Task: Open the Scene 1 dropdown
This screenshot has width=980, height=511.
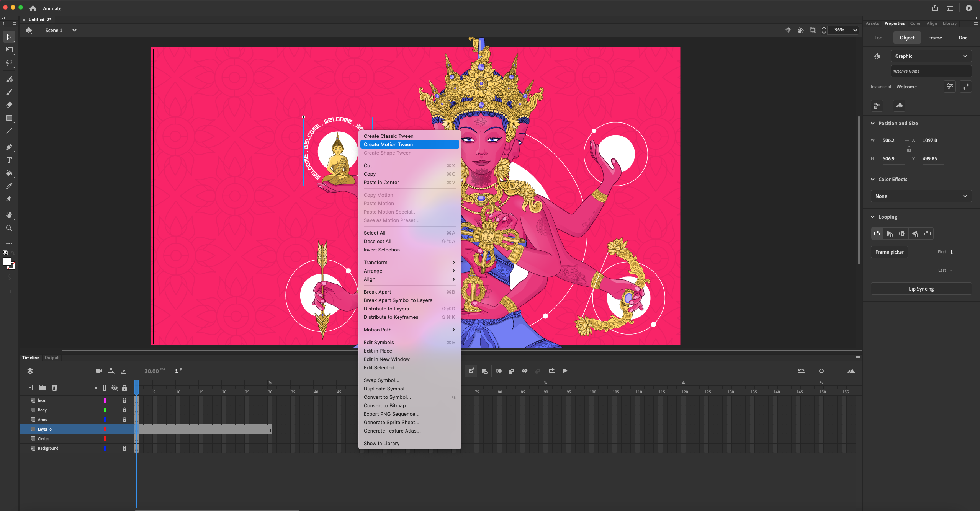Action: [x=74, y=30]
